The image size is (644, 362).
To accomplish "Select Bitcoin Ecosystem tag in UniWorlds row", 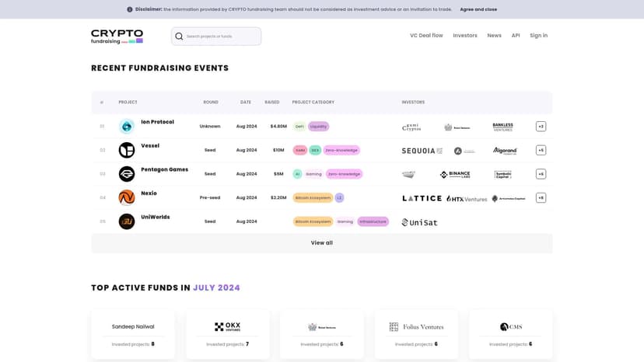I will click(x=313, y=221).
